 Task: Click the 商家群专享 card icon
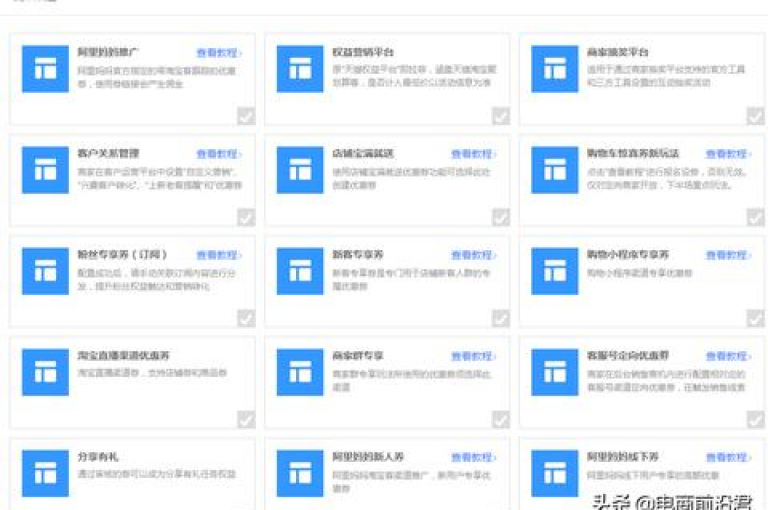300,372
